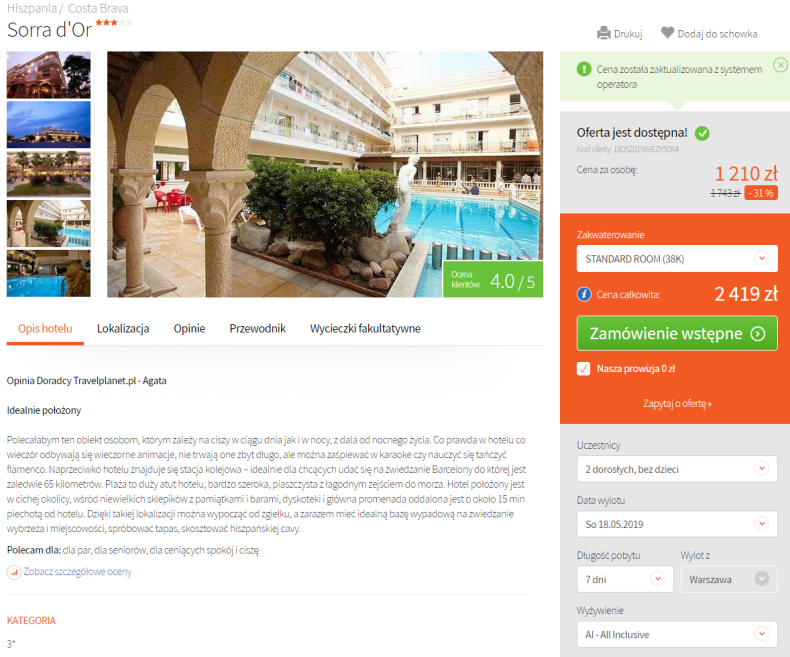This screenshot has height=657, width=790.
Task: Select the night hotel exterior thumbnail
Action: coord(48,124)
